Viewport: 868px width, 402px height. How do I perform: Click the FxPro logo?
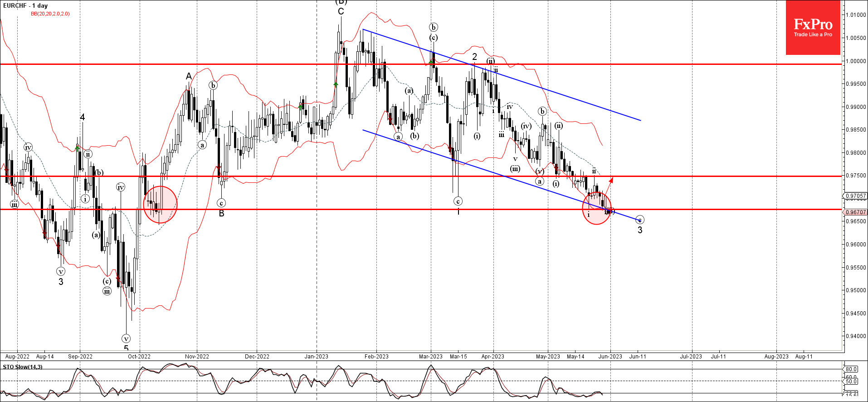(x=813, y=28)
